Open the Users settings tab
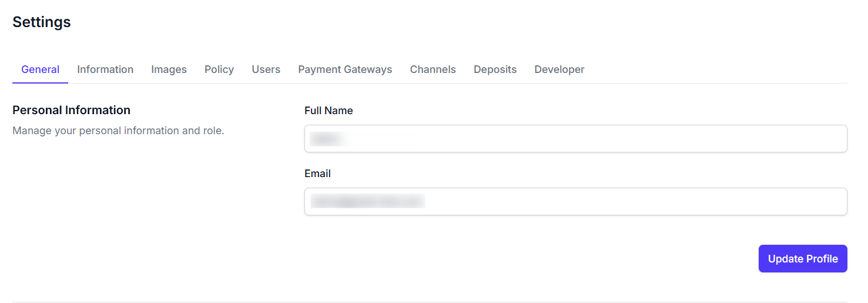Image resolution: width=868 pixels, height=303 pixels. click(x=266, y=69)
